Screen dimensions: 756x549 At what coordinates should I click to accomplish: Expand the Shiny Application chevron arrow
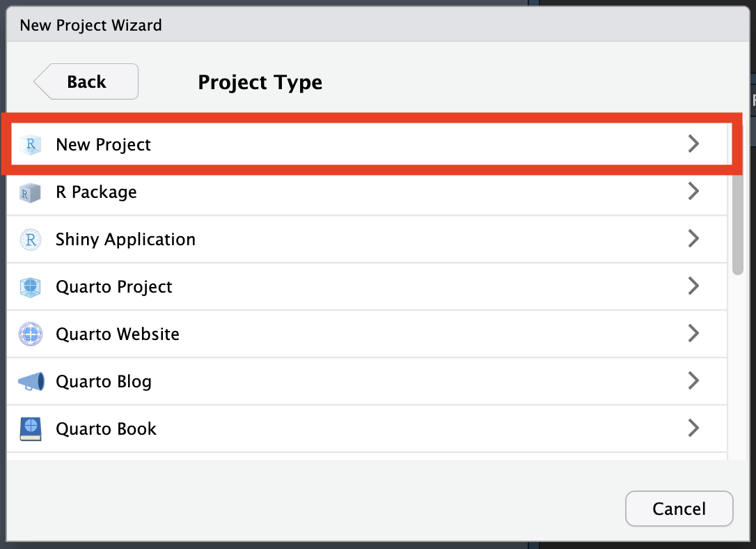(x=693, y=239)
